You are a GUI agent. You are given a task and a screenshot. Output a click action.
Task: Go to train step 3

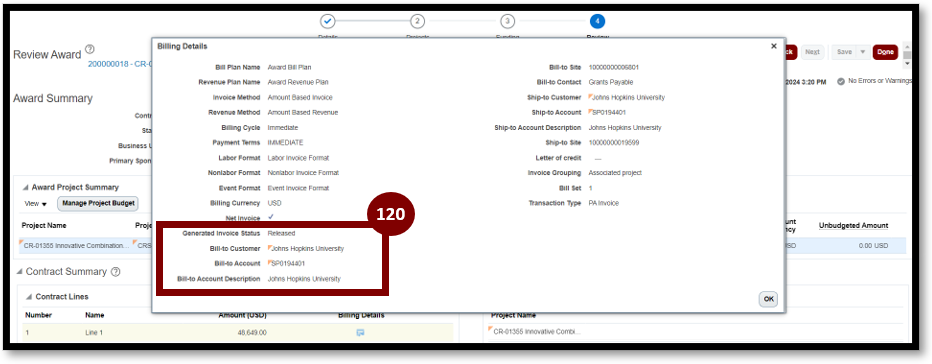pyautogui.click(x=507, y=21)
